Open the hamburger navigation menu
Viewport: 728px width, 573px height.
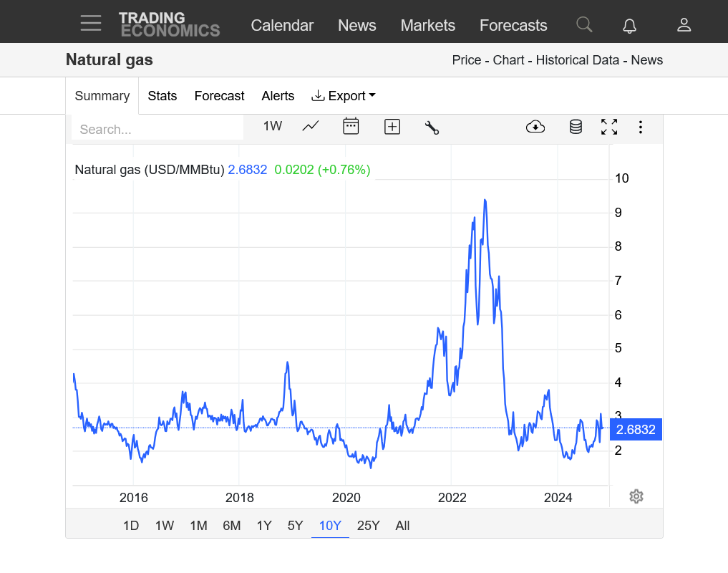91,24
